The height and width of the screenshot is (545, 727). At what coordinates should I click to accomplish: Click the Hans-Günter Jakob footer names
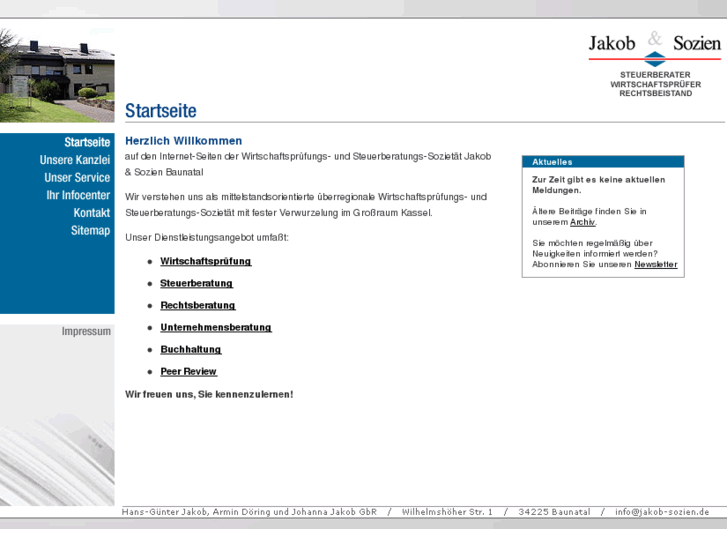click(x=249, y=512)
